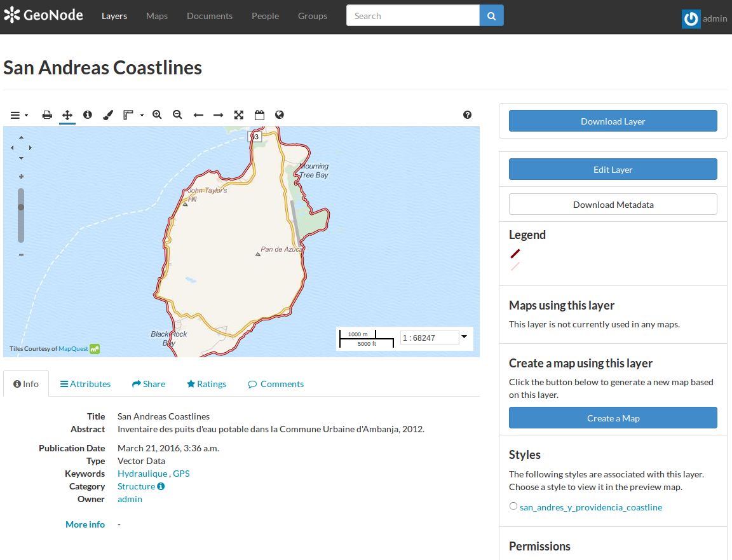Click the calendar-style toolbar icon
Viewport: 732px width, 560px height.
click(259, 115)
